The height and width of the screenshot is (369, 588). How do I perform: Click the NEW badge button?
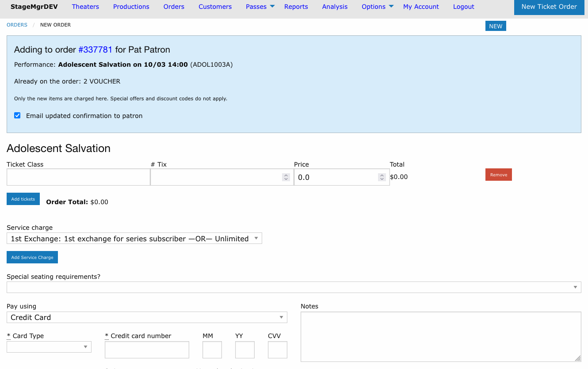(x=496, y=26)
